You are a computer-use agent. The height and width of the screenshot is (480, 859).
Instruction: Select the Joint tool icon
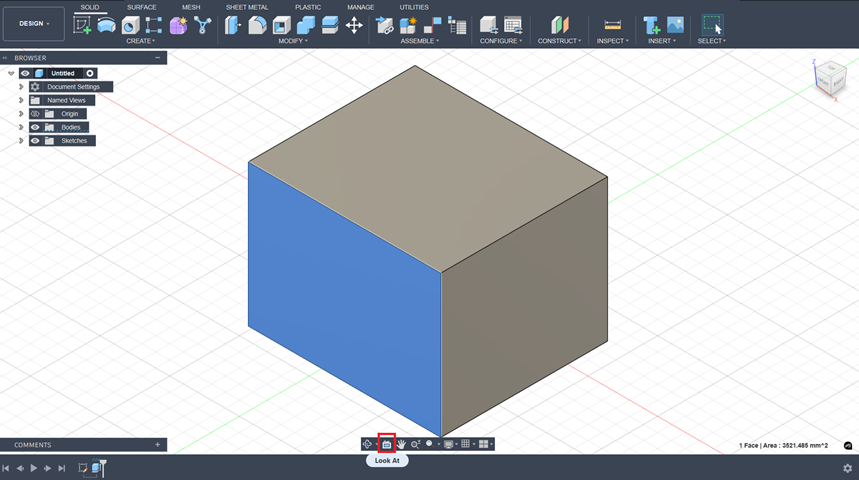432,25
